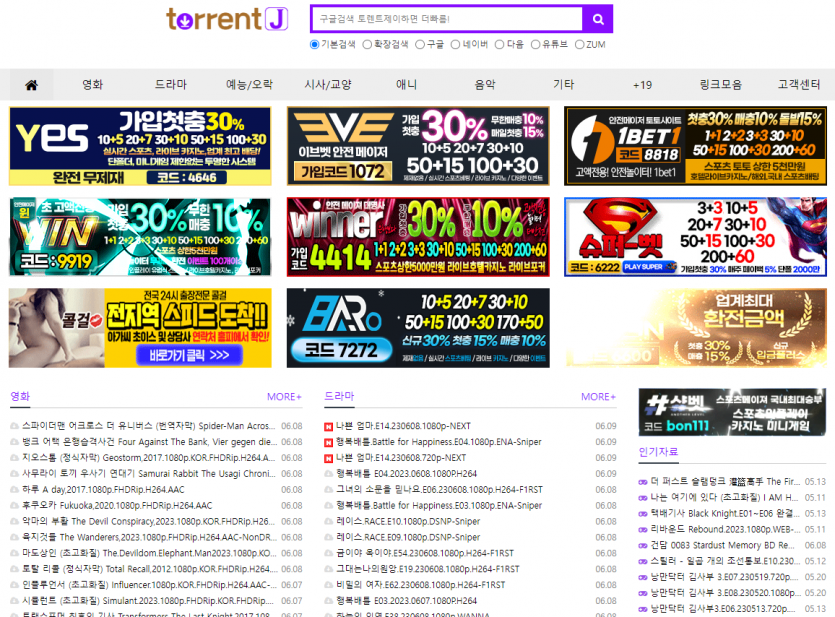Select the 네이버 search radio option
Viewport: 835px width, 617px height.
(x=455, y=45)
